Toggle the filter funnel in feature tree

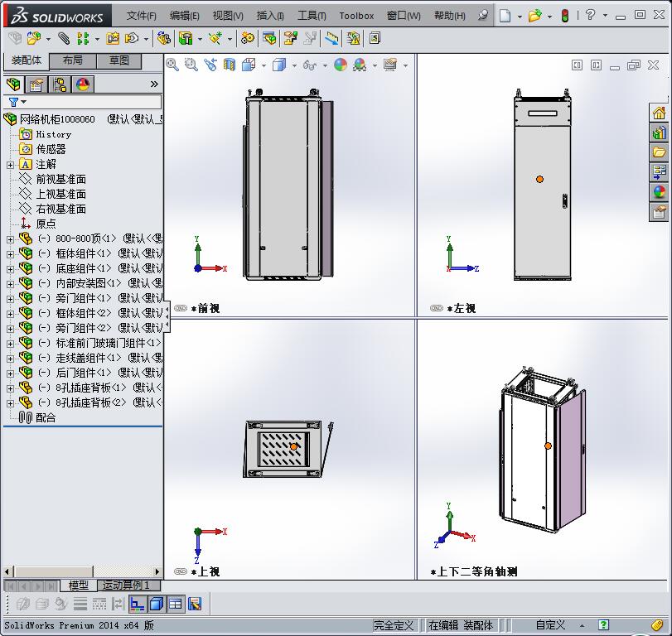click(x=14, y=102)
